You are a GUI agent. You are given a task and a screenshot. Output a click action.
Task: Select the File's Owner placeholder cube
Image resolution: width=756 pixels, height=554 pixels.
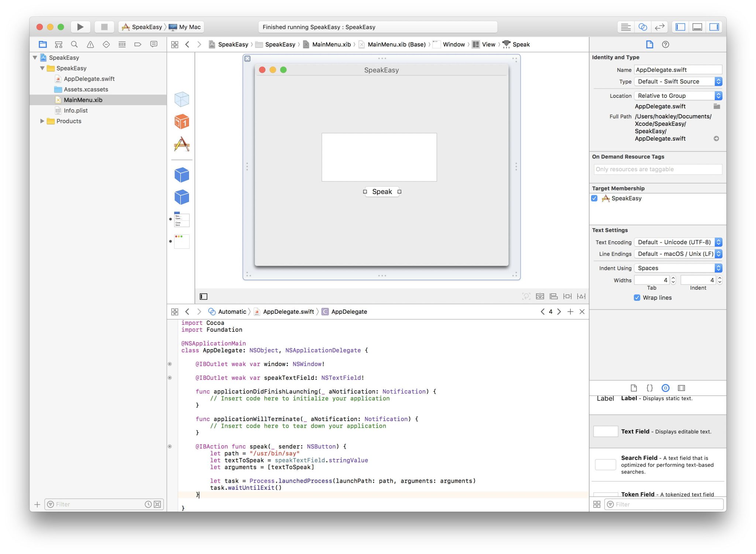point(182,99)
